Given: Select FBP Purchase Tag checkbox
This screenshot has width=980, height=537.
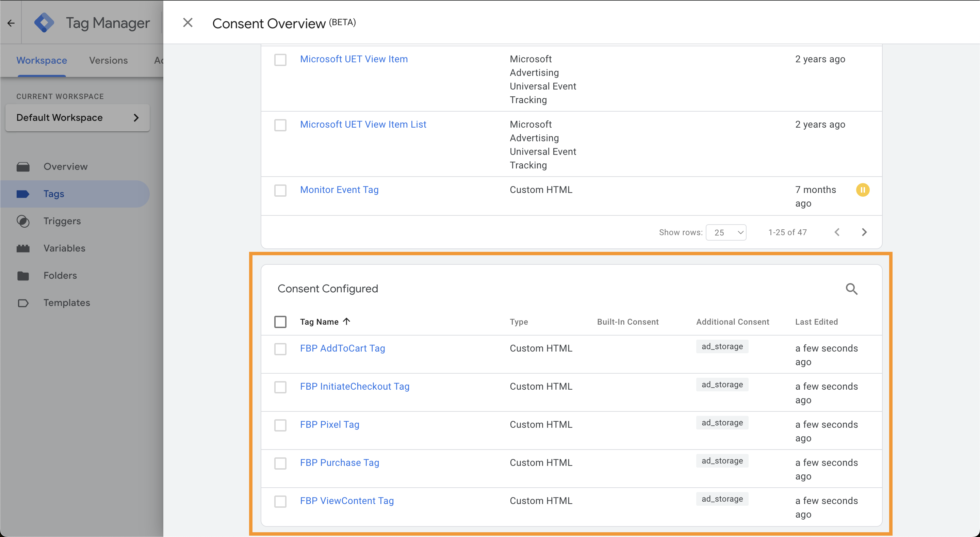Looking at the screenshot, I should [280, 463].
